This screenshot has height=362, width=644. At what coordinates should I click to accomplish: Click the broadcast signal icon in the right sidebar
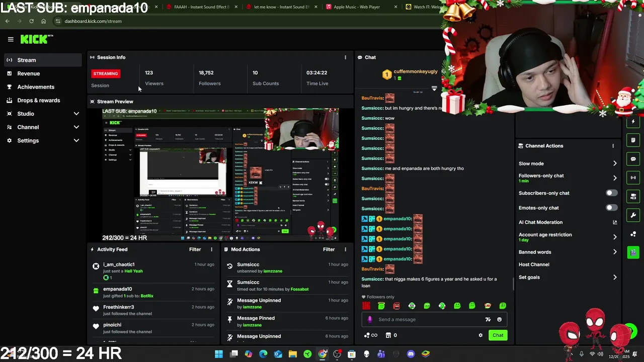633,177
